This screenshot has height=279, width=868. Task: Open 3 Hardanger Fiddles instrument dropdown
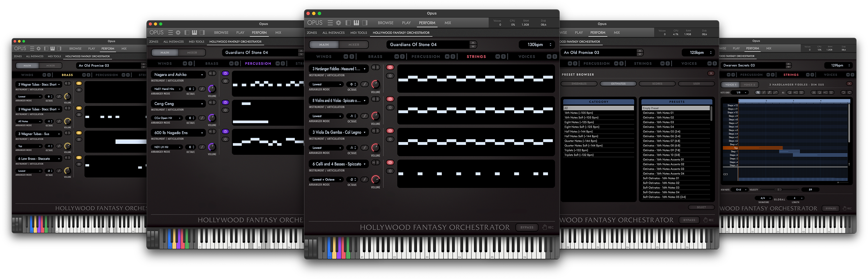[339, 69]
